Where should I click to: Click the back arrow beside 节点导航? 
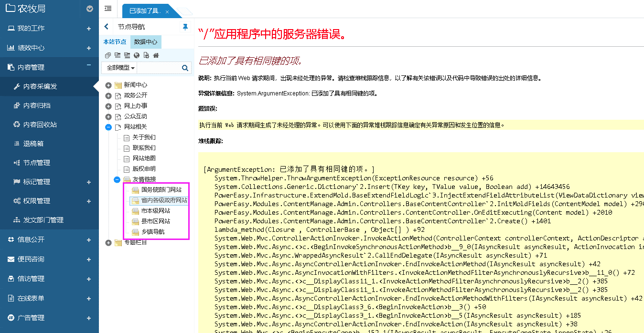[x=107, y=27]
